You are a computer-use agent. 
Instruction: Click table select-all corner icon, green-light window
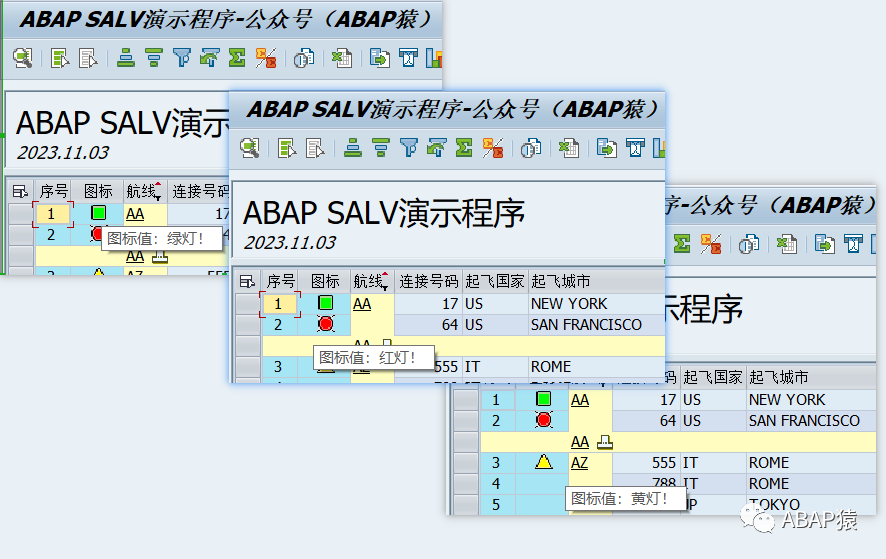click(x=20, y=191)
